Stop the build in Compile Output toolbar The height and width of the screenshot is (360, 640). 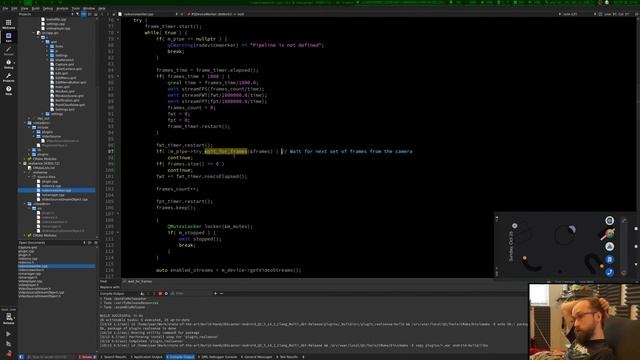(160, 293)
